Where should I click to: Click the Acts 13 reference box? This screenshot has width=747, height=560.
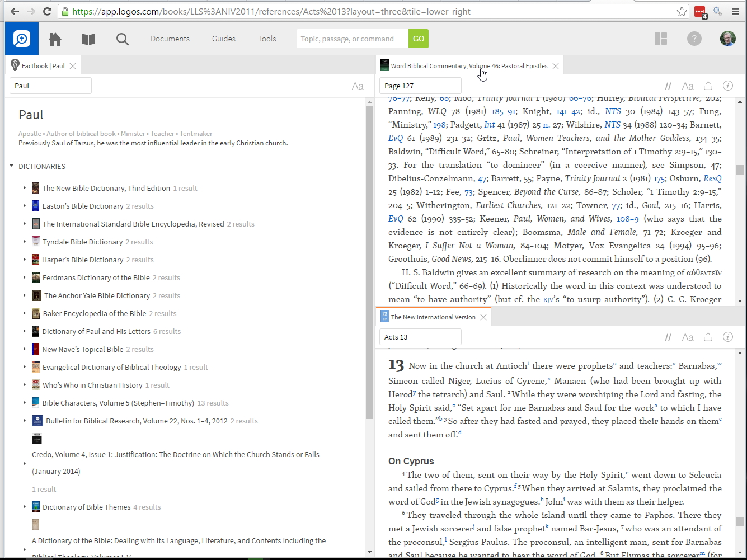(420, 337)
